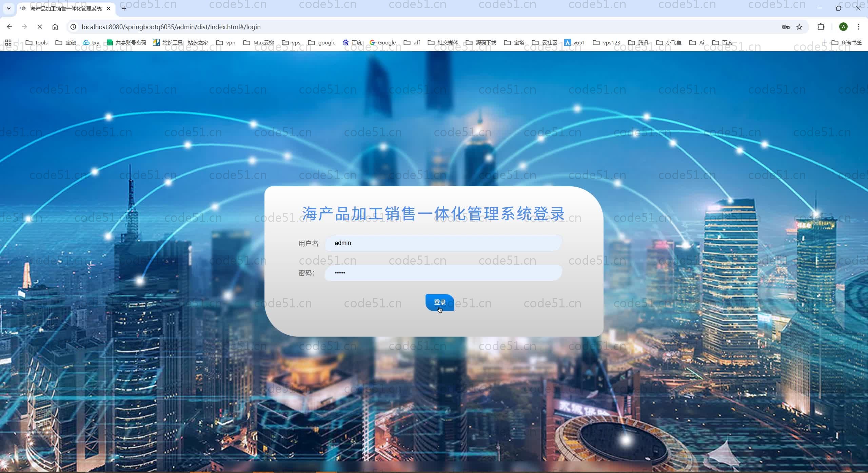
Task: Bookmark this page with star icon
Action: tap(799, 27)
